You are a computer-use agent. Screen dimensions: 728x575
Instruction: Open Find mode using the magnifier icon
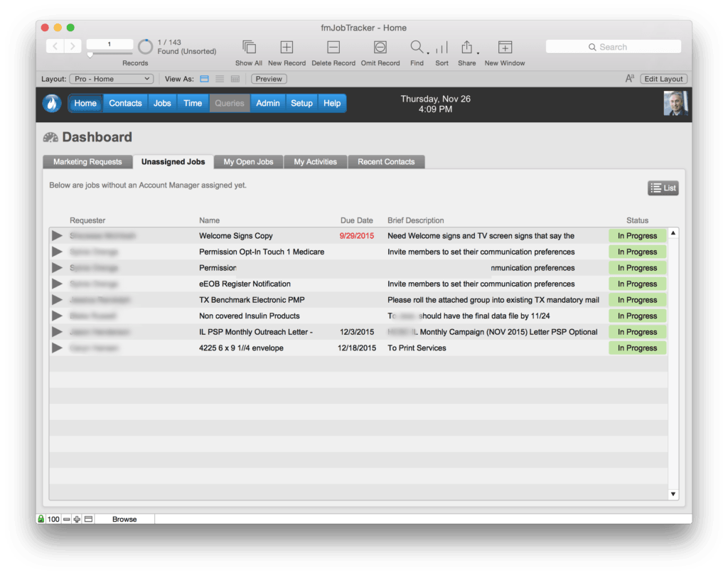click(417, 46)
